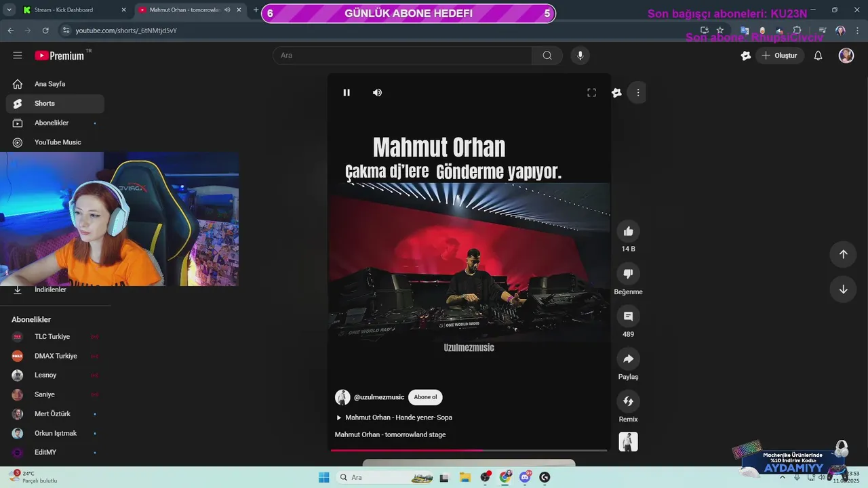Viewport: 868px width, 488px height.
Task: Open the tab search dropdown arrow
Action: pos(8,10)
